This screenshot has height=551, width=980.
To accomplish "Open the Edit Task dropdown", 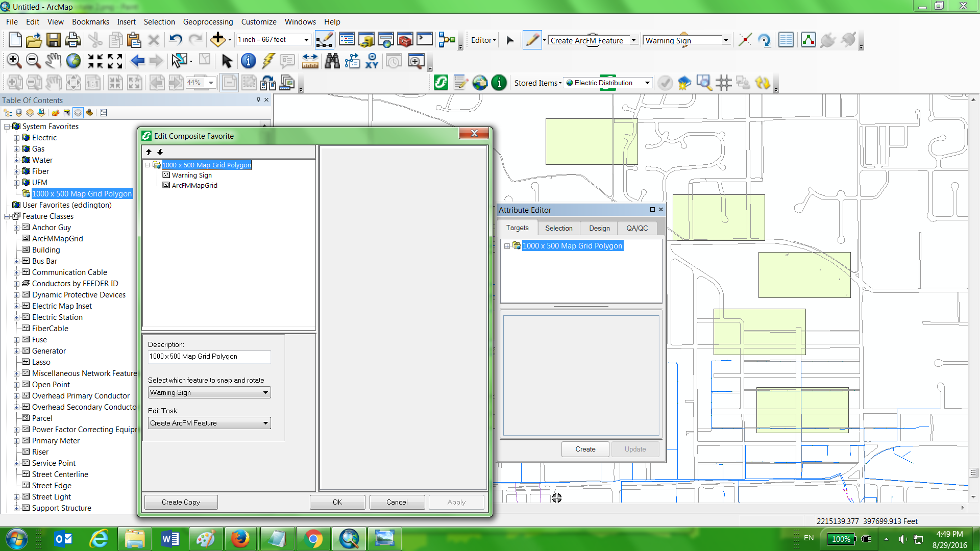I will [x=265, y=422].
